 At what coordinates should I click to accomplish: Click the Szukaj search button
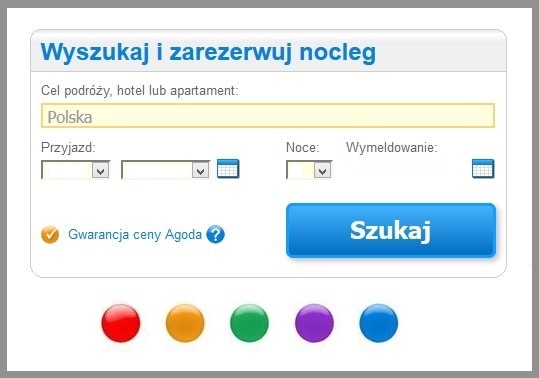coord(391,231)
